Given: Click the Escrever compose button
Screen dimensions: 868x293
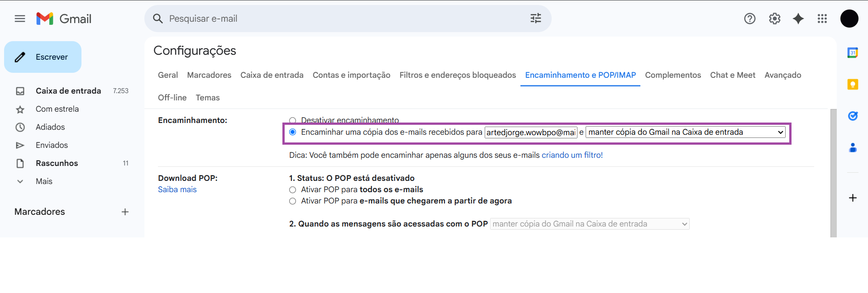Looking at the screenshot, I should pyautogui.click(x=43, y=57).
